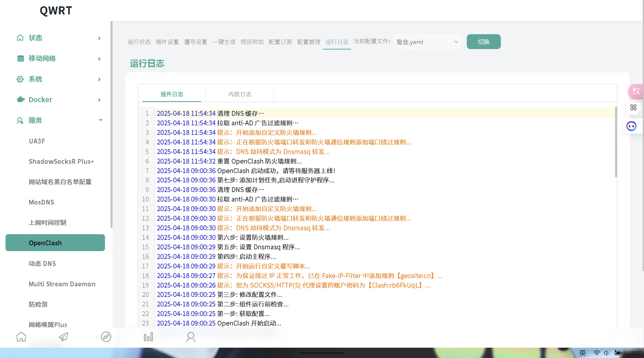Open Multi Stream Daemon page
644x358 pixels.
[62, 284]
